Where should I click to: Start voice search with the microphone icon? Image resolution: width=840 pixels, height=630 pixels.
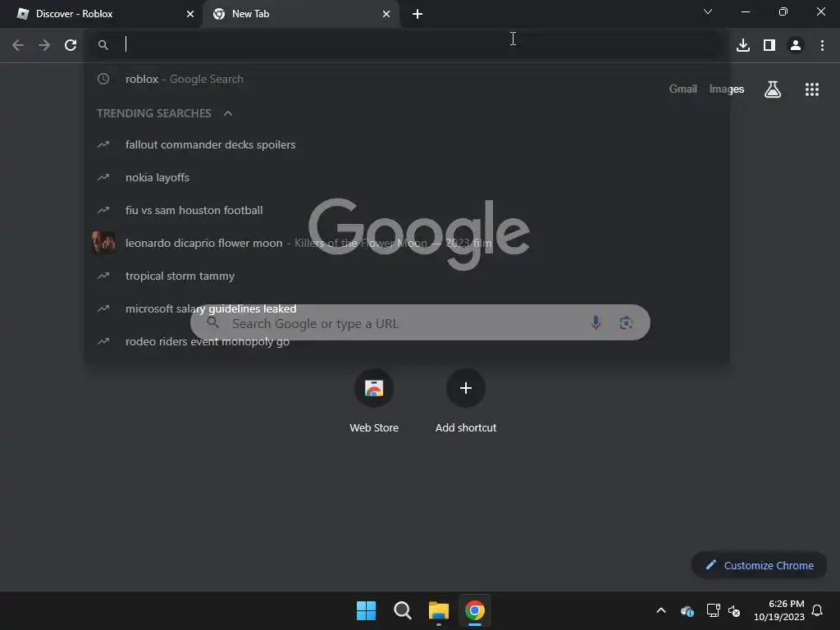[596, 322]
